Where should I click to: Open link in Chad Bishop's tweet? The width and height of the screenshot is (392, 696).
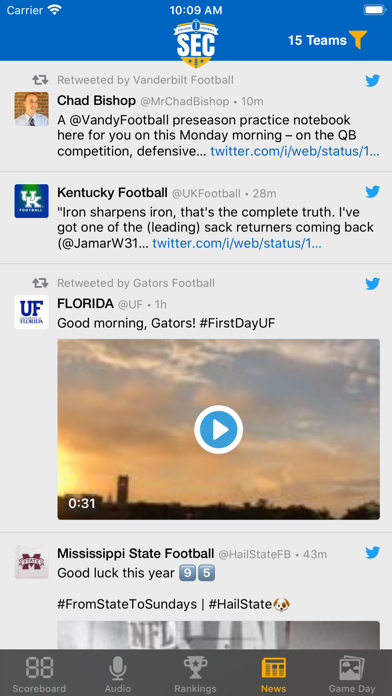click(x=295, y=151)
